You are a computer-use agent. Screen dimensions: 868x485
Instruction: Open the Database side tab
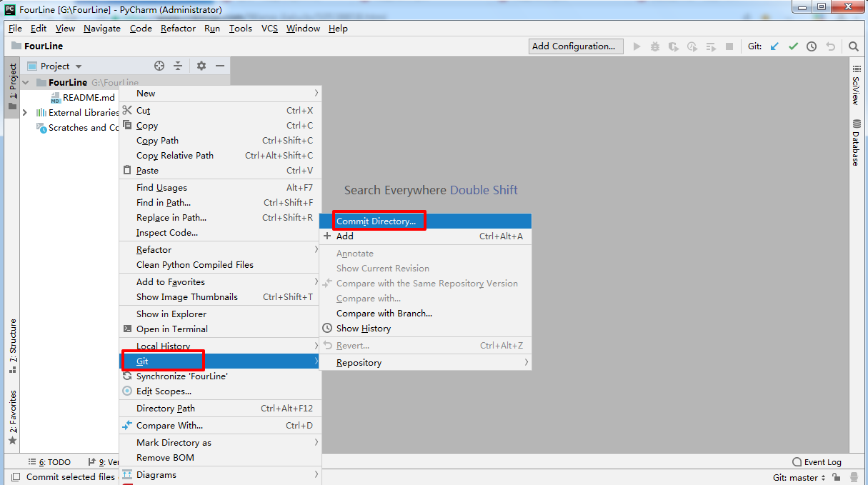[x=856, y=143]
